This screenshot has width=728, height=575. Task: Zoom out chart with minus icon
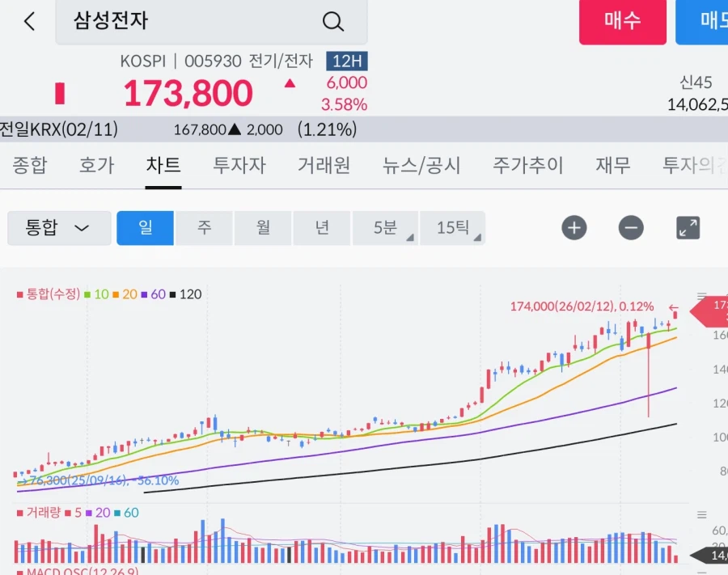point(631,228)
